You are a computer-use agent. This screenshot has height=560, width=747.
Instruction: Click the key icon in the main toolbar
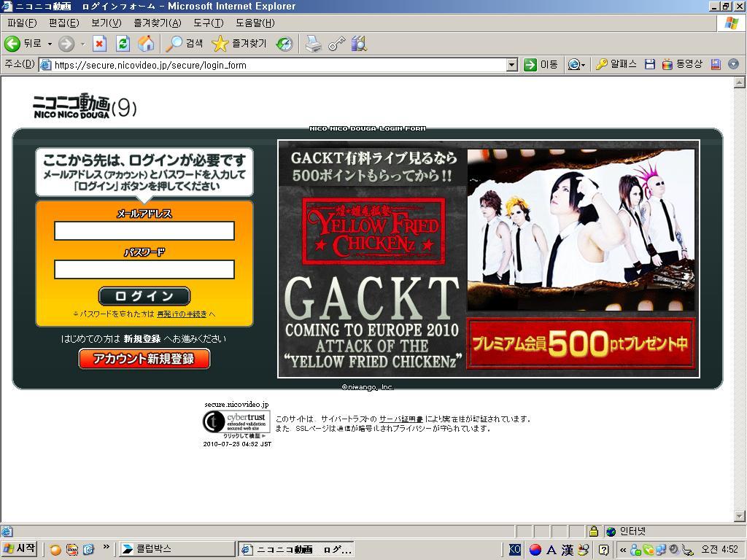[336, 44]
